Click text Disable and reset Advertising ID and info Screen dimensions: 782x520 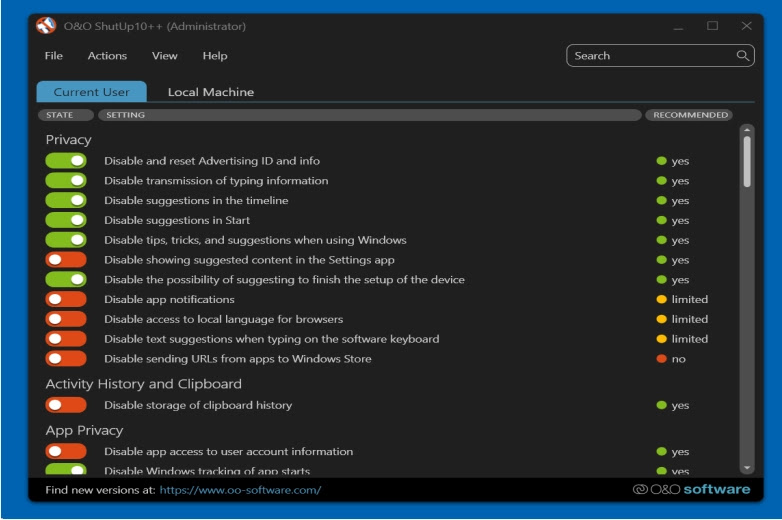212,161
